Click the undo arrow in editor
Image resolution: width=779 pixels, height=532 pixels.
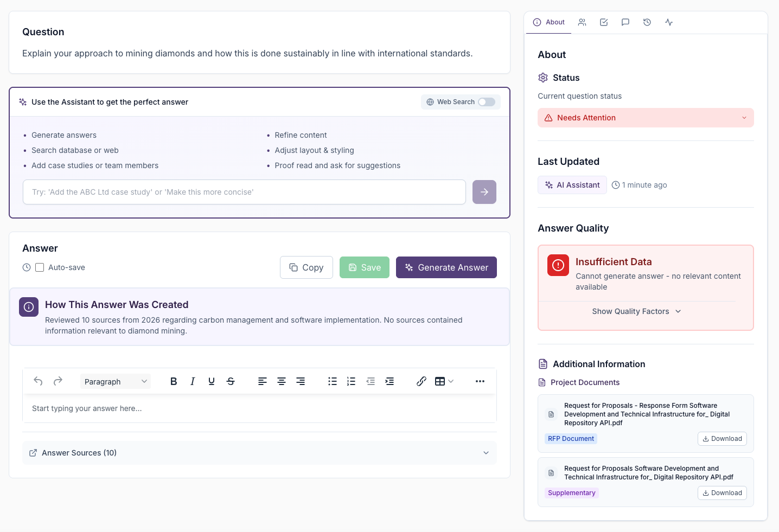tap(38, 381)
